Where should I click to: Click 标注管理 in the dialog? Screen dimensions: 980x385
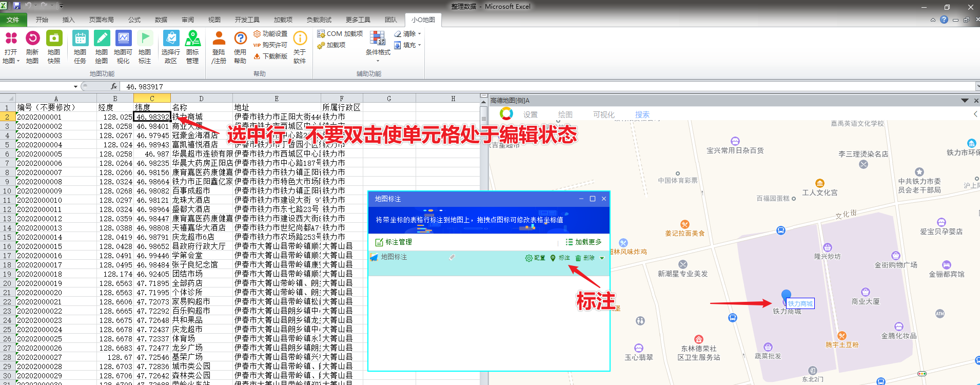(394, 242)
